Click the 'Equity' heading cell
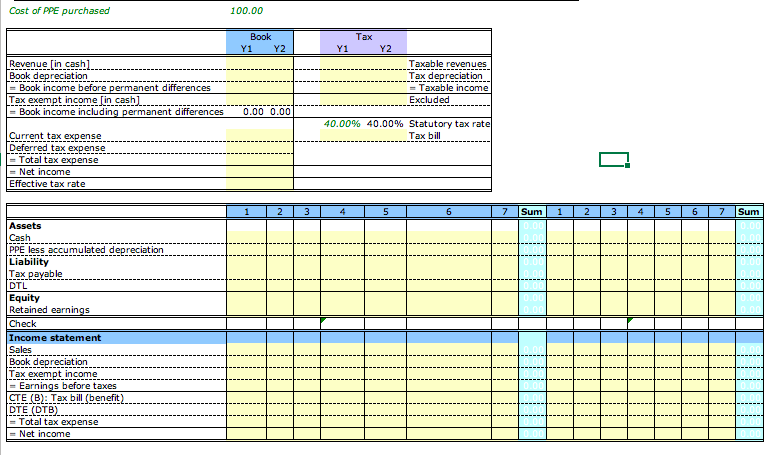The width and height of the screenshot is (778, 455). pos(24,298)
